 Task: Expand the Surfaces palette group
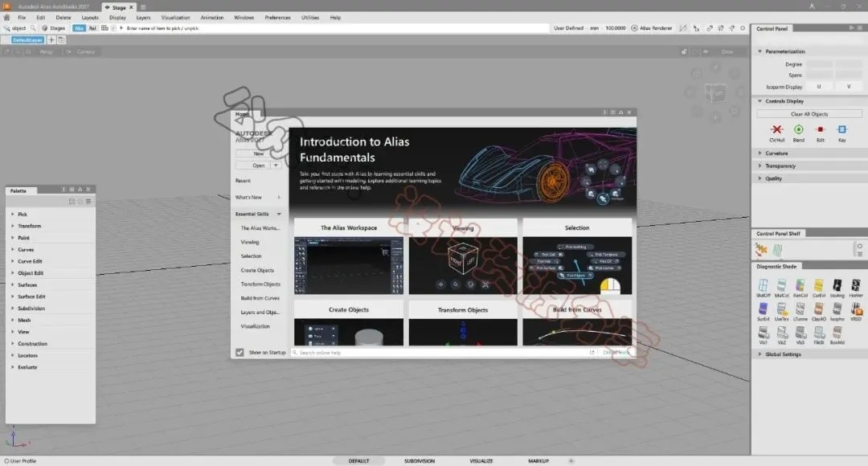tap(13, 285)
